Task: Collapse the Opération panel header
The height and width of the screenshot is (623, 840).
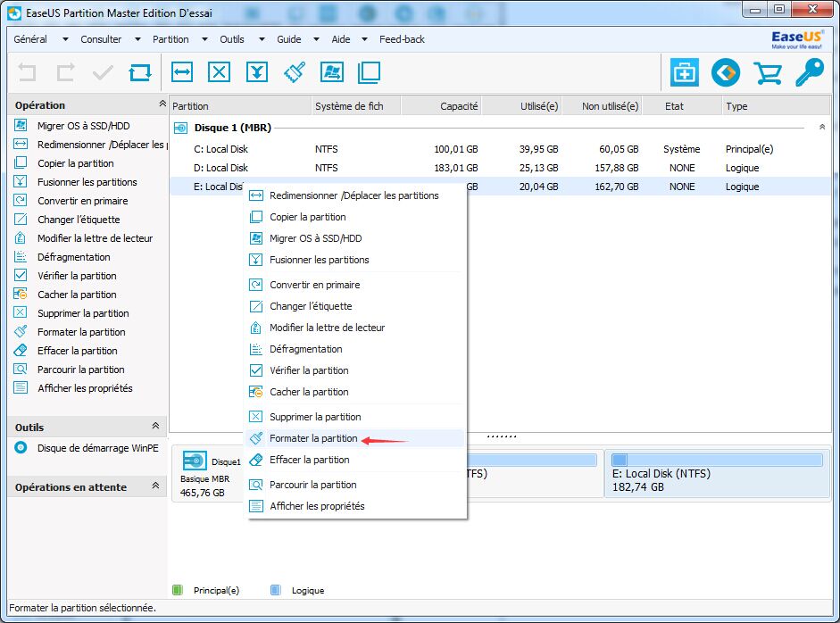Action: point(161,104)
